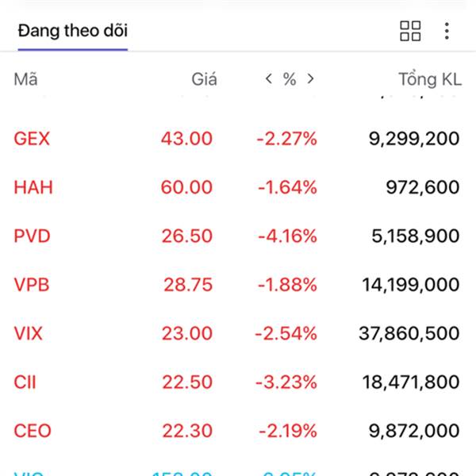Viewport: 476px width, 476px height.
Task: Sort by the Giá column header
Action: (204, 79)
